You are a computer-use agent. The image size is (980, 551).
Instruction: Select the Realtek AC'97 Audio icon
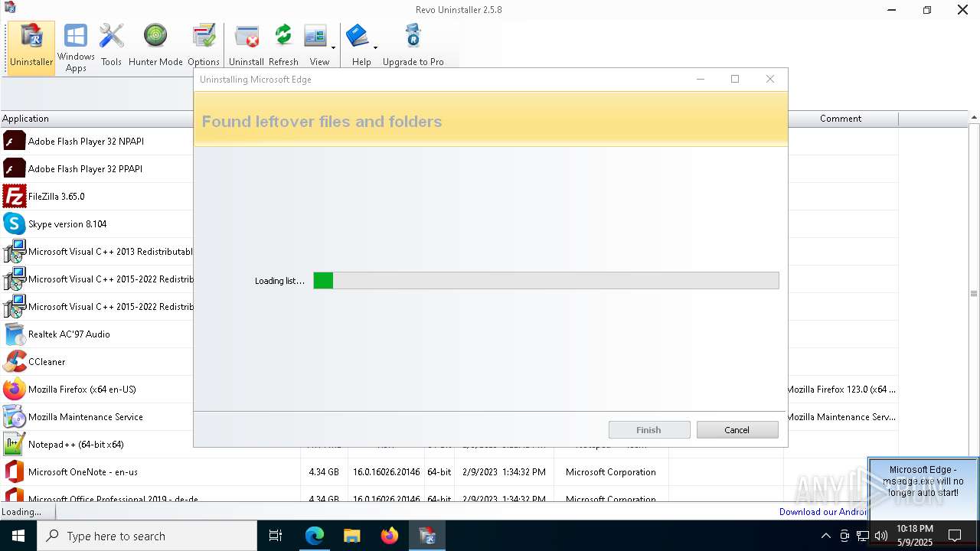tap(15, 334)
